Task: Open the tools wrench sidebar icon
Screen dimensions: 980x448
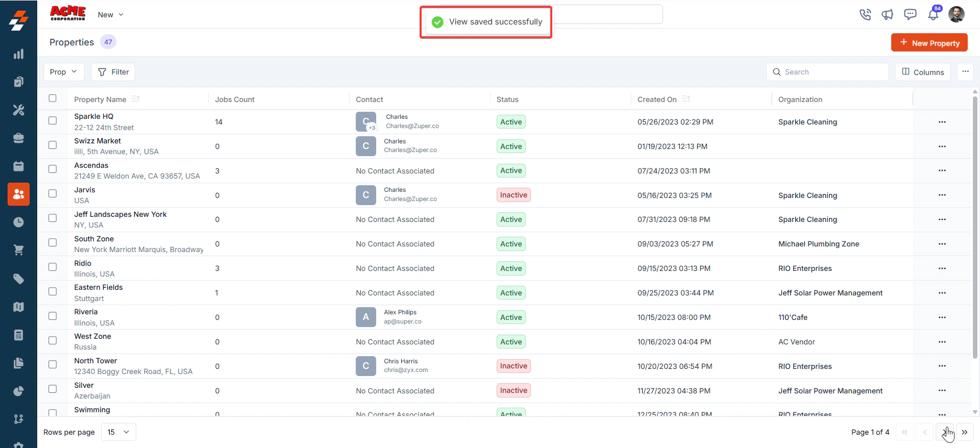Action: (x=18, y=110)
